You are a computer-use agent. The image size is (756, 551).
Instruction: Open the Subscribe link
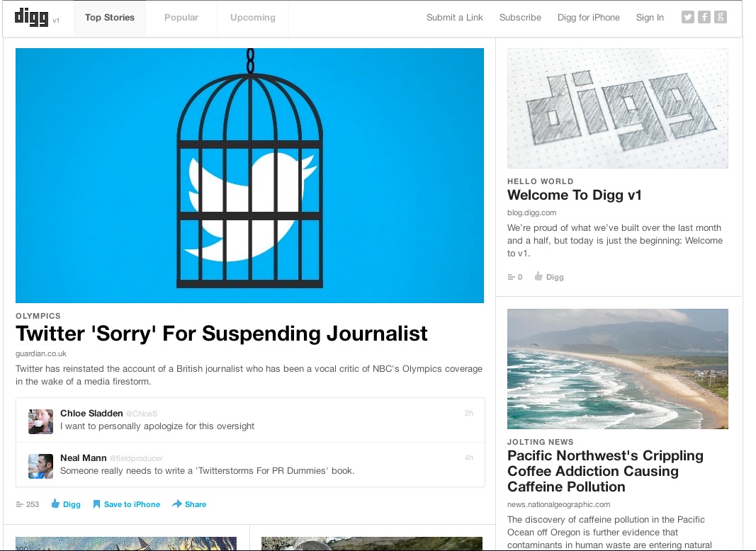tap(520, 18)
